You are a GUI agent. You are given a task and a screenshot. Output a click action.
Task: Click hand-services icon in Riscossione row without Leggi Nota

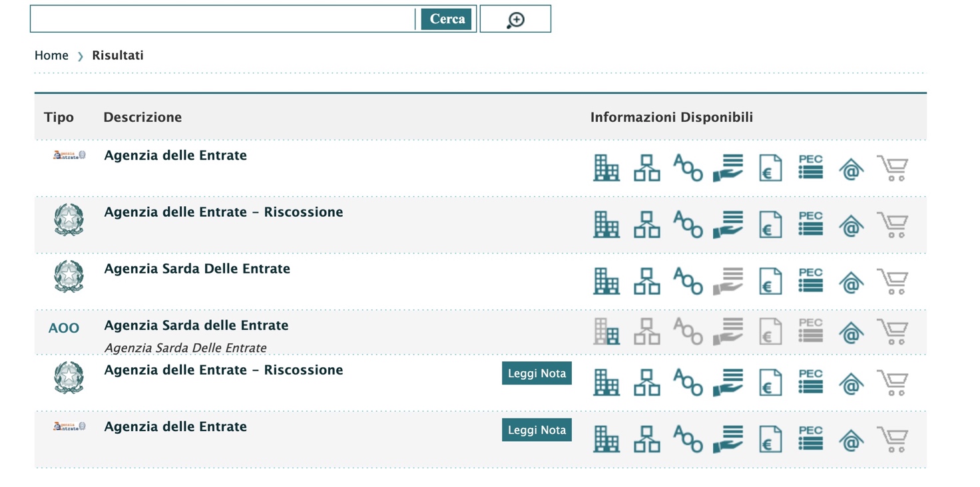coord(728,225)
